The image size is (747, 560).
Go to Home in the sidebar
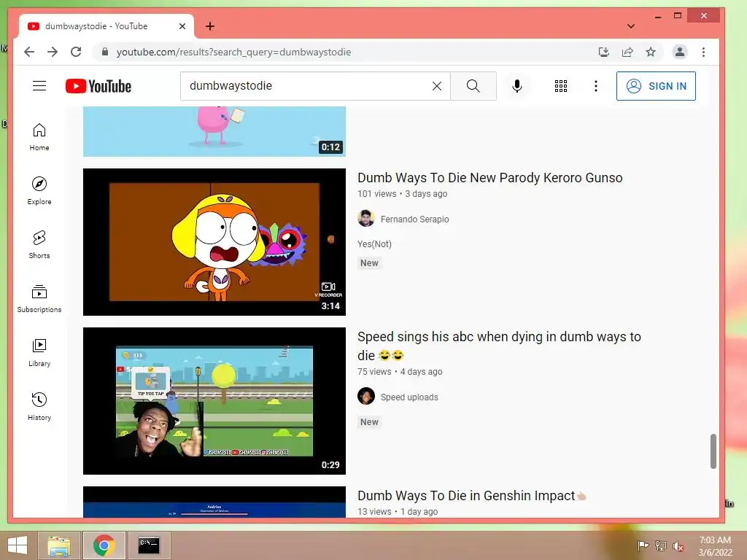pos(39,137)
